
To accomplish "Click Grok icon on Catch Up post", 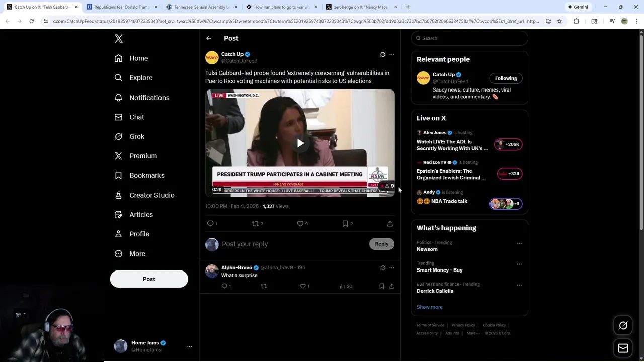I will [x=383, y=54].
